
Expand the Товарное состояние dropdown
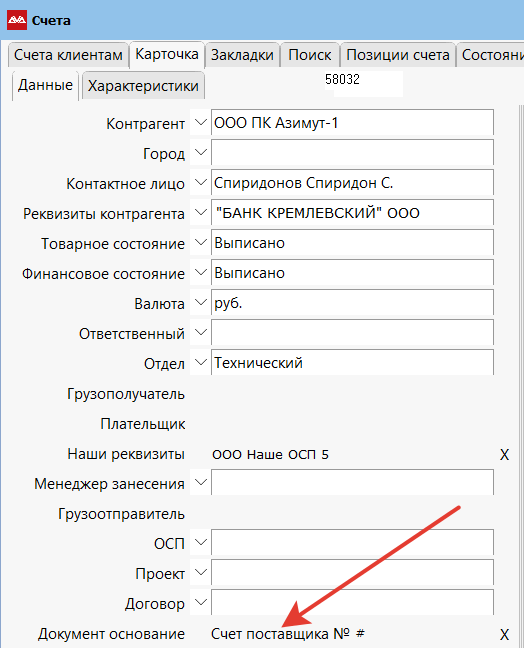[x=200, y=242]
